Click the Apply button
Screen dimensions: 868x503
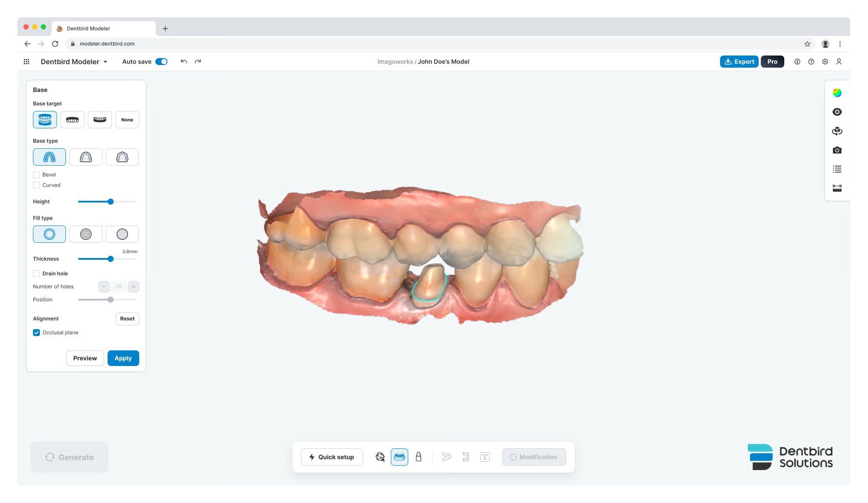pyautogui.click(x=123, y=358)
